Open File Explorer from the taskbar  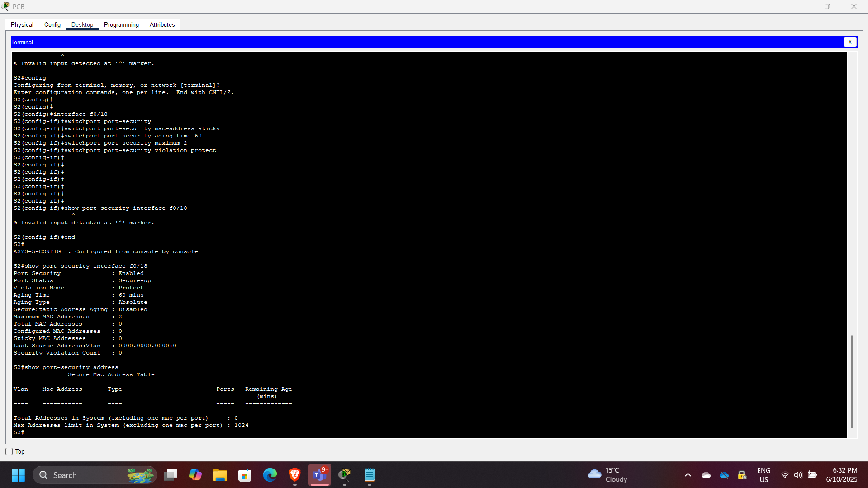[x=220, y=475]
